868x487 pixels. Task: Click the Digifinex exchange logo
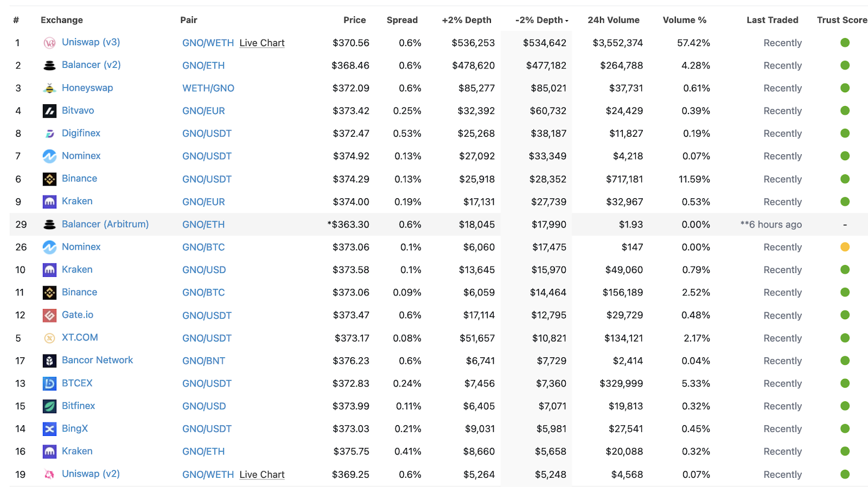pos(49,134)
